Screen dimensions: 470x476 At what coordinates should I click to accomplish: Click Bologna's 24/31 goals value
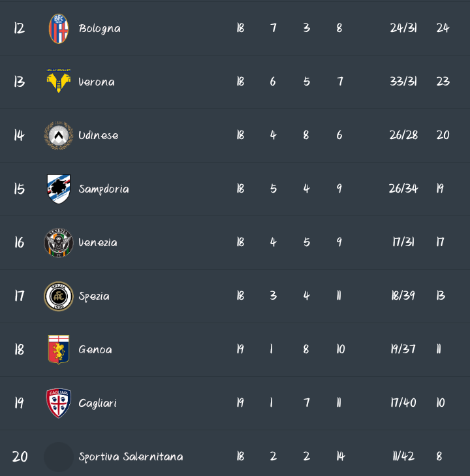pyautogui.click(x=403, y=28)
